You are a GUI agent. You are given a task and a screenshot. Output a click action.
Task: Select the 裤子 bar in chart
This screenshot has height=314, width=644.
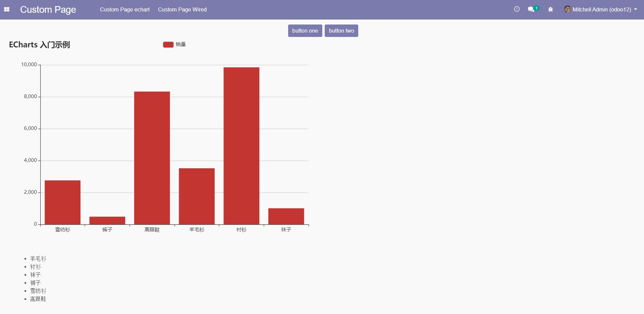(107, 220)
